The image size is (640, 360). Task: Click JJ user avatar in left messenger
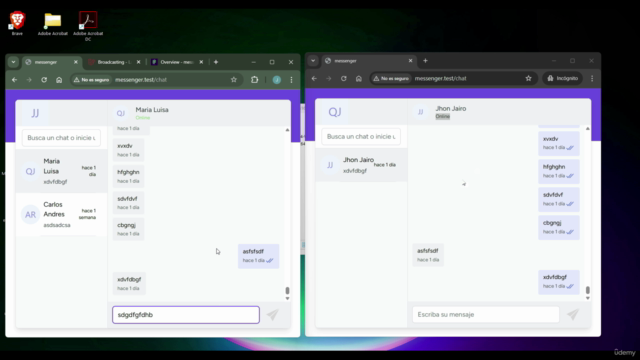(35, 113)
